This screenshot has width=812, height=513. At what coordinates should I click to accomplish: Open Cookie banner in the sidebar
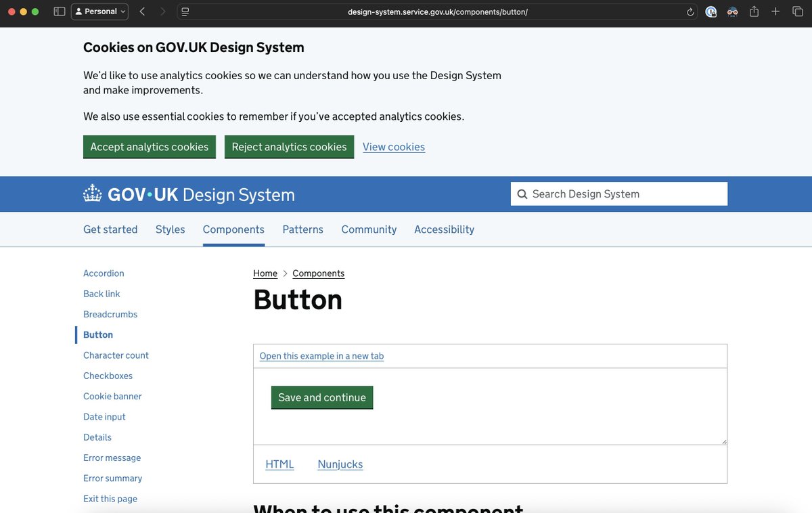(112, 396)
